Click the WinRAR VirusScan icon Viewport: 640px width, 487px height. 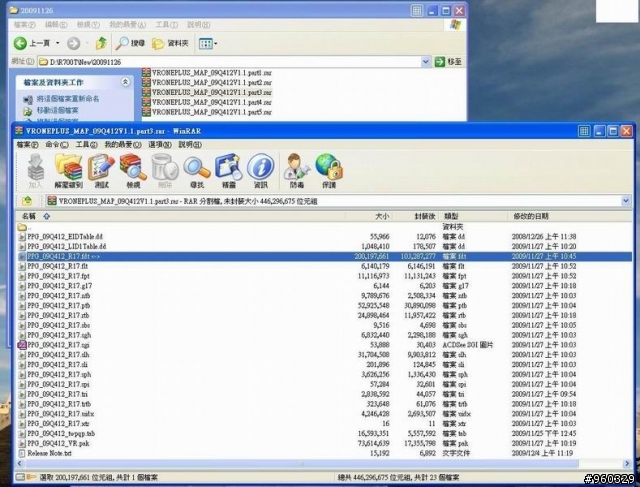pos(297,171)
